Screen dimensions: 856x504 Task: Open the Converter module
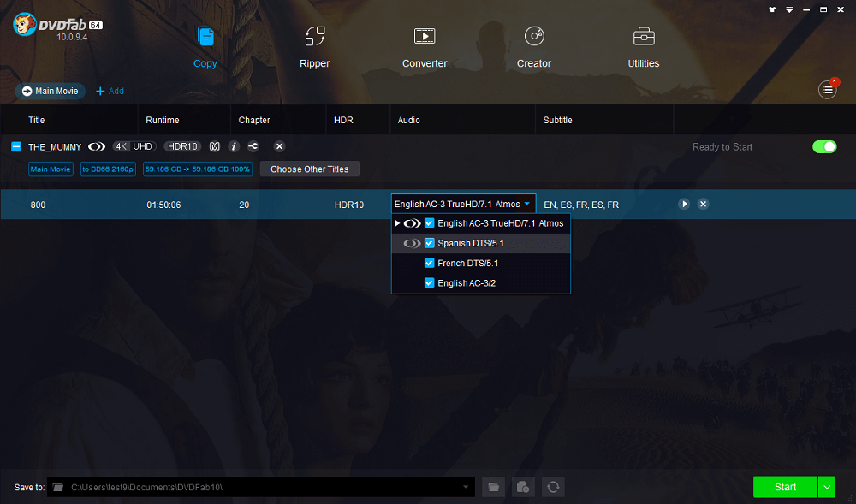tap(425, 47)
